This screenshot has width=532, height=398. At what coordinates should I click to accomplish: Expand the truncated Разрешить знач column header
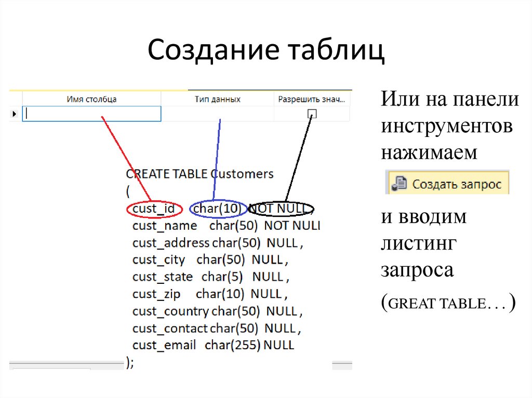coord(312,98)
